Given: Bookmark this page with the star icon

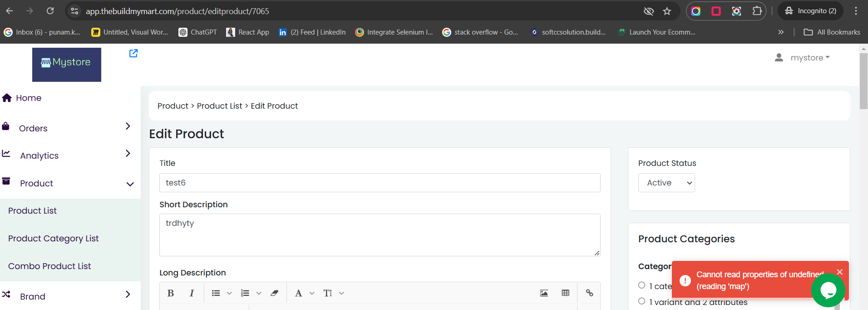Looking at the screenshot, I should (x=667, y=11).
